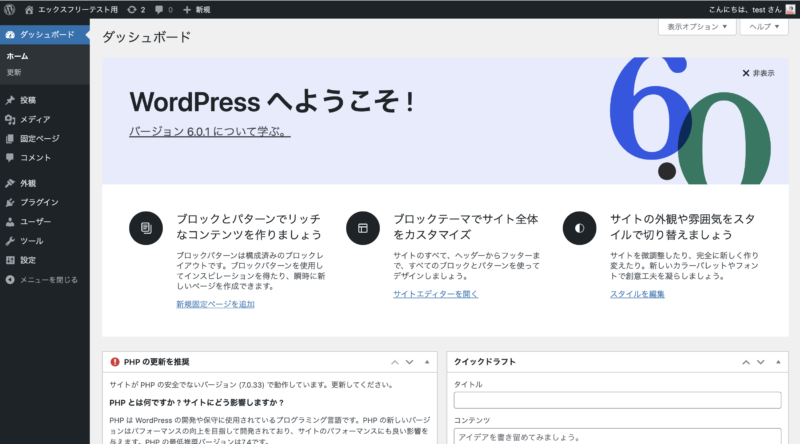Collapse menu with メニューを閉じる arrow icon
This screenshot has height=444, width=800.
10,280
